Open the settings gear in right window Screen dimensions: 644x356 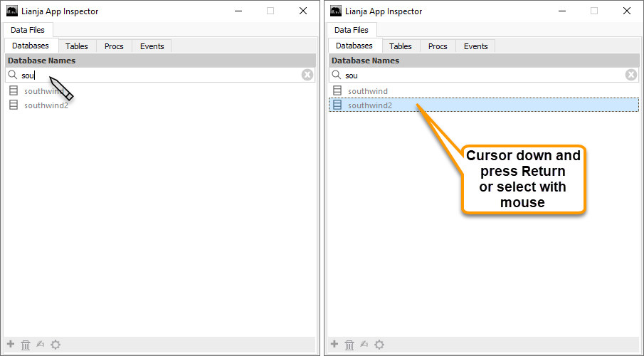tap(379, 345)
